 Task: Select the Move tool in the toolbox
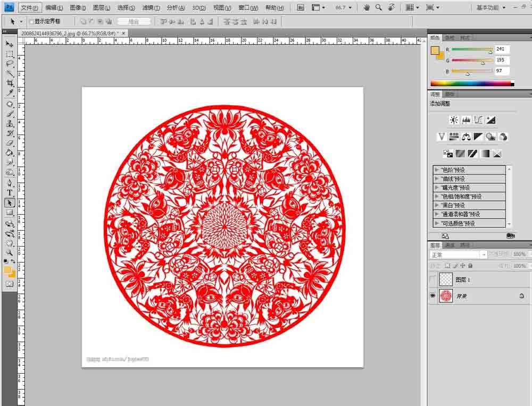click(x=10, y=44)
